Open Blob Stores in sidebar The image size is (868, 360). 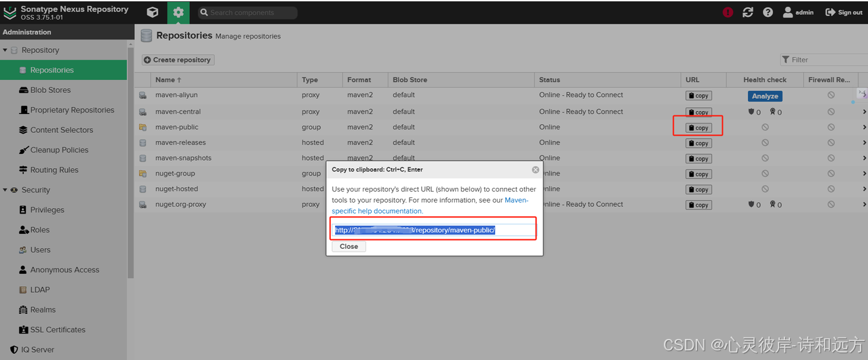[x=50, y=90]
